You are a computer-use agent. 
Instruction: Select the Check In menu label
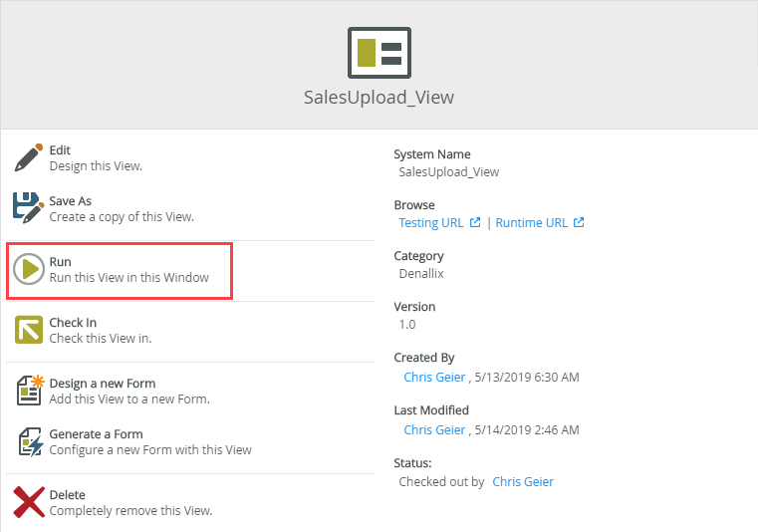(x=73, y=323)
